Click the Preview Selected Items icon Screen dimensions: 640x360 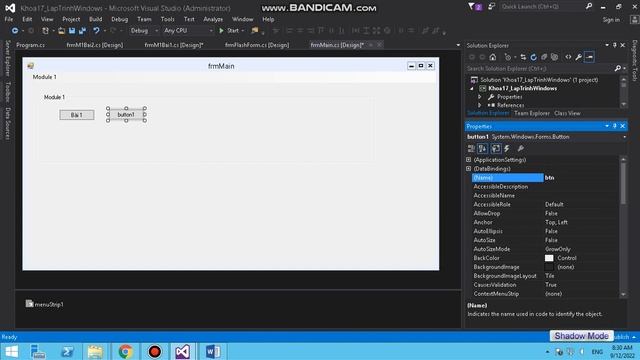[x=589, y=57]
